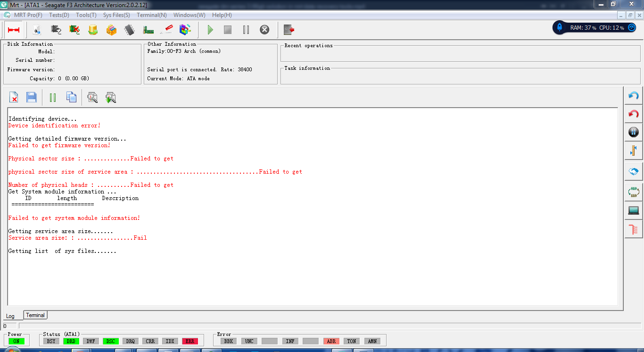Open the Windows(W) menu

(189, 15)
